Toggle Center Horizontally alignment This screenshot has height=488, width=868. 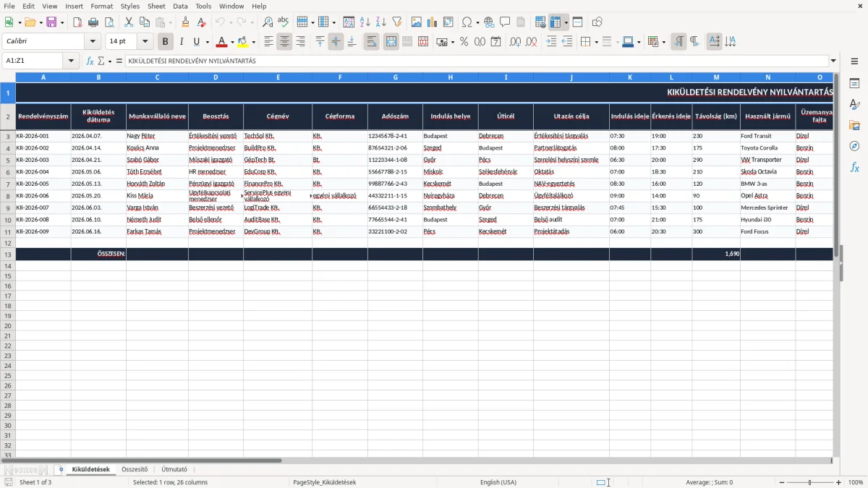(x=284, y=42)
